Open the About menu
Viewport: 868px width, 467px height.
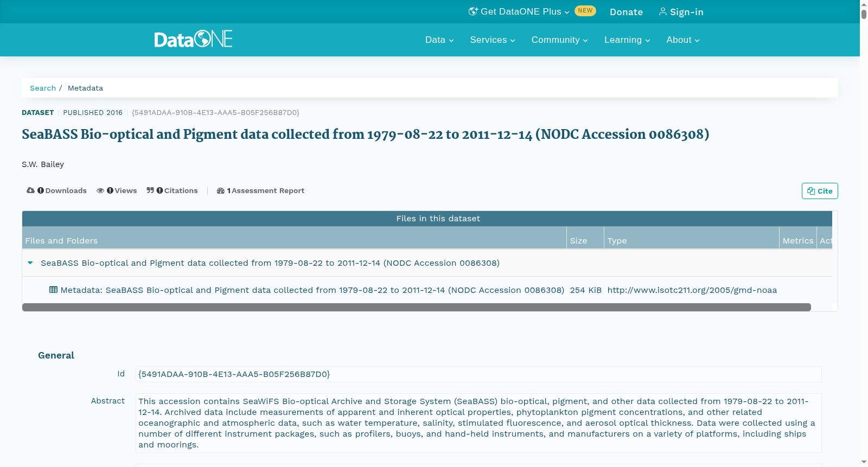click(683, 40)
